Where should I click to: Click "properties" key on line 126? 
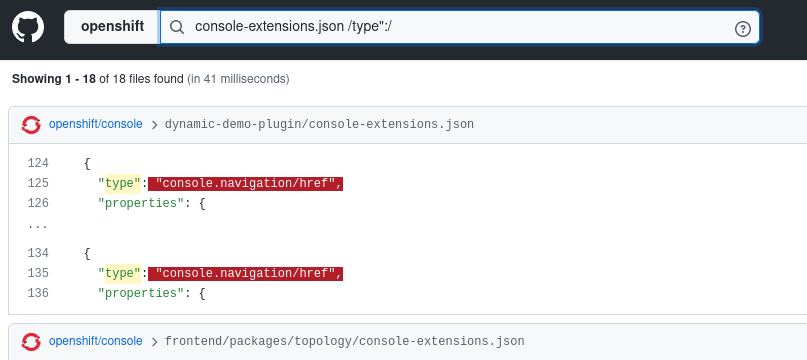point(141,203)
